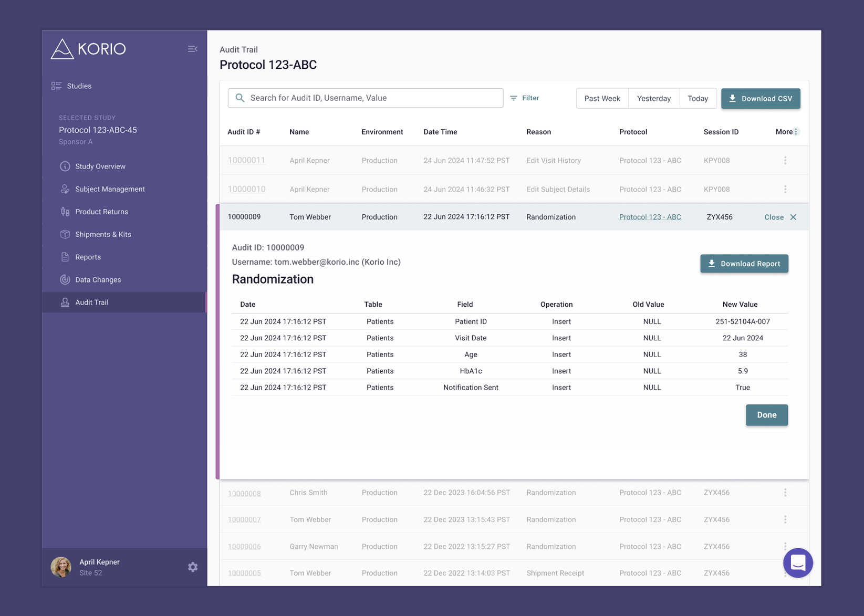Image resolution: width=864 pixels, height=616 pixels.
Task: Open the chat support bubble icon
Action: click(797, 562)
